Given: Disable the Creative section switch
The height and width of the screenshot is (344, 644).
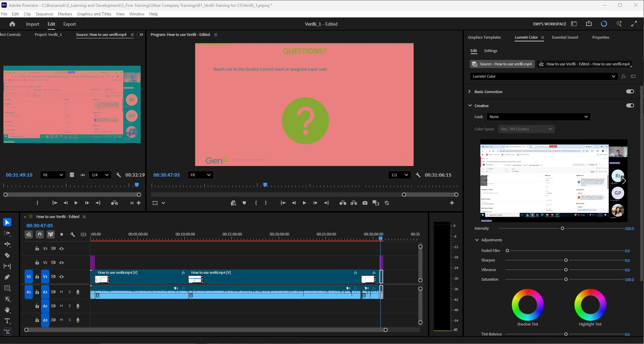Looking at the screenshot, I should coord(630,105).
